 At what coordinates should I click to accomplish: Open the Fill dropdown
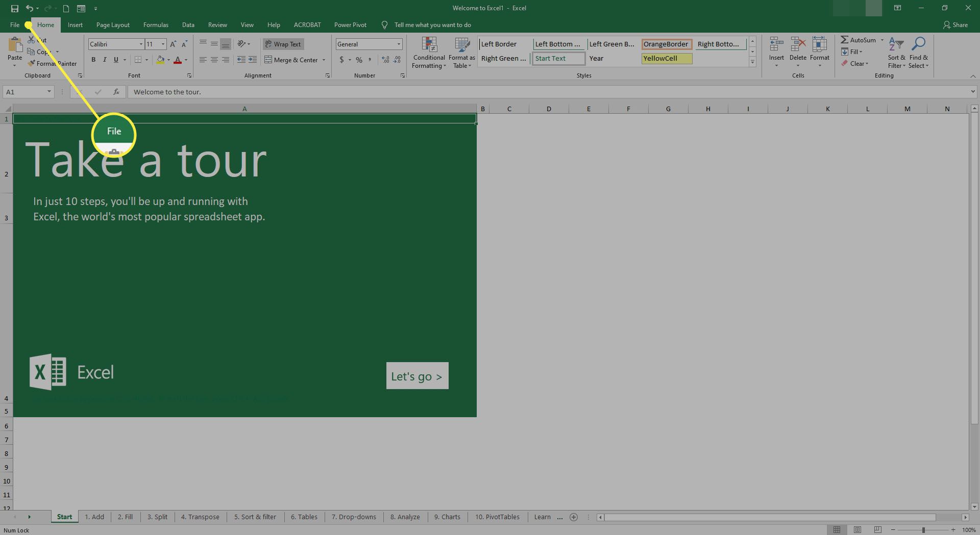[852, 52]
